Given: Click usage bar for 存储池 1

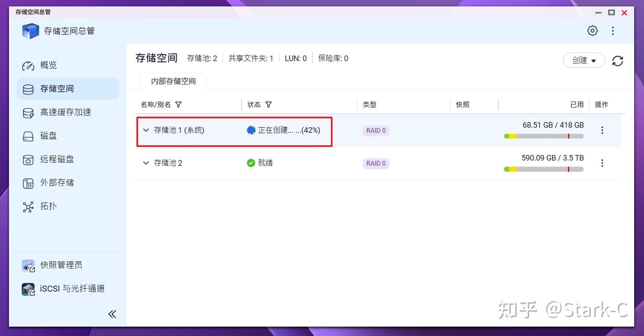Looking at the screenshot, I should 544,136.
